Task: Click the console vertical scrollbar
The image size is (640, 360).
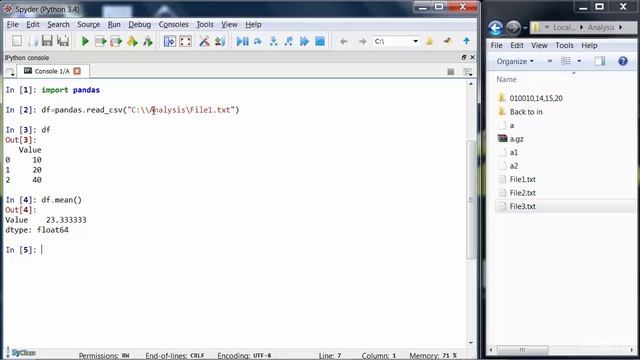Action: [471, 200]
